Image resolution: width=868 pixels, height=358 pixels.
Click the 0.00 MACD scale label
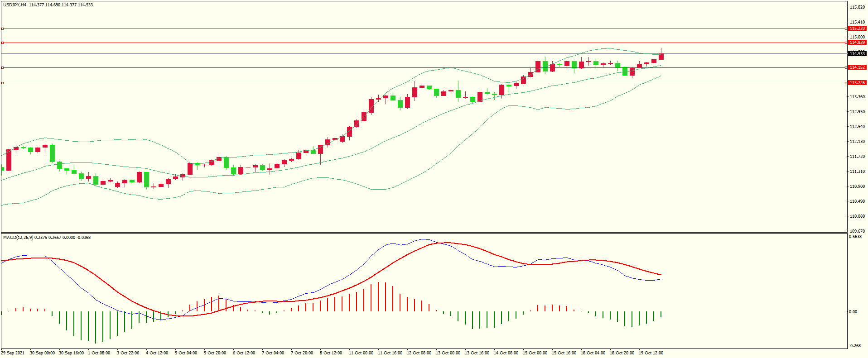tap(853, 312)
